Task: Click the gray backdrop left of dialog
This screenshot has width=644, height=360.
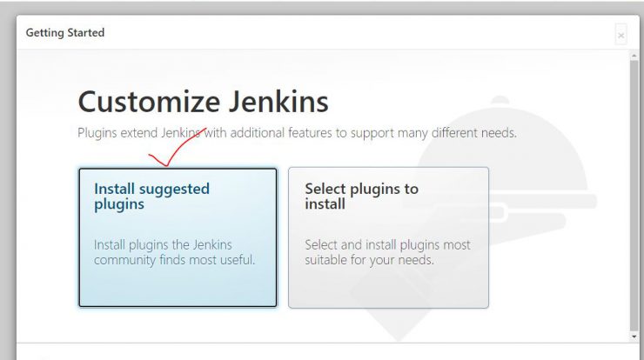Action: pyautogui.click(x=8, y=184)
